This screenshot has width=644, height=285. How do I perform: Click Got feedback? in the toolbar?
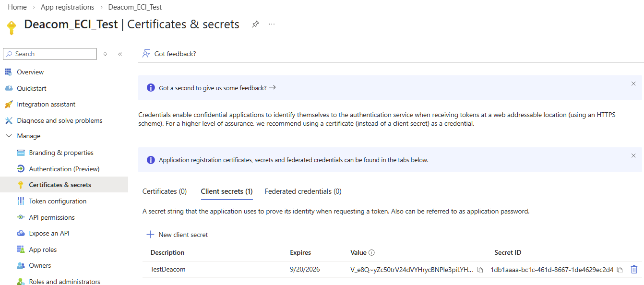pos(169,54)
